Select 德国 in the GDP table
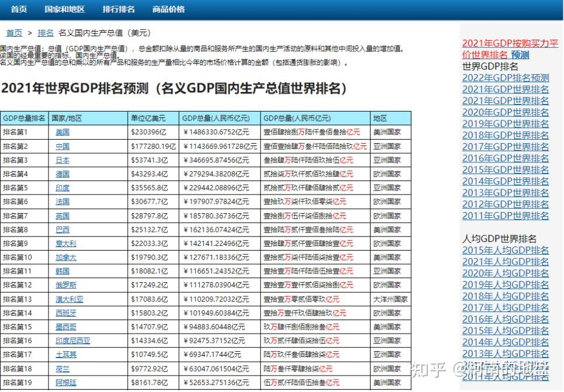The image size is (564, 392). 61,174
